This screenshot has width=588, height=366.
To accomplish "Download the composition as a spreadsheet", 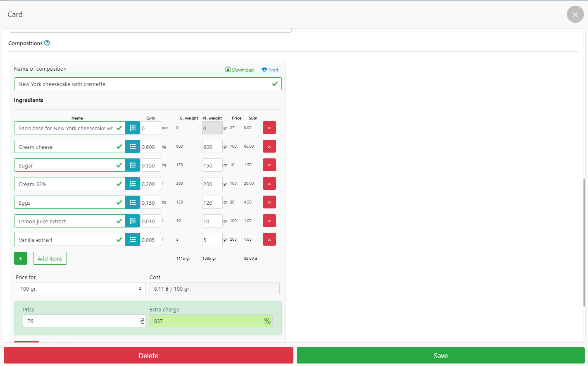I will click(239, 69).
